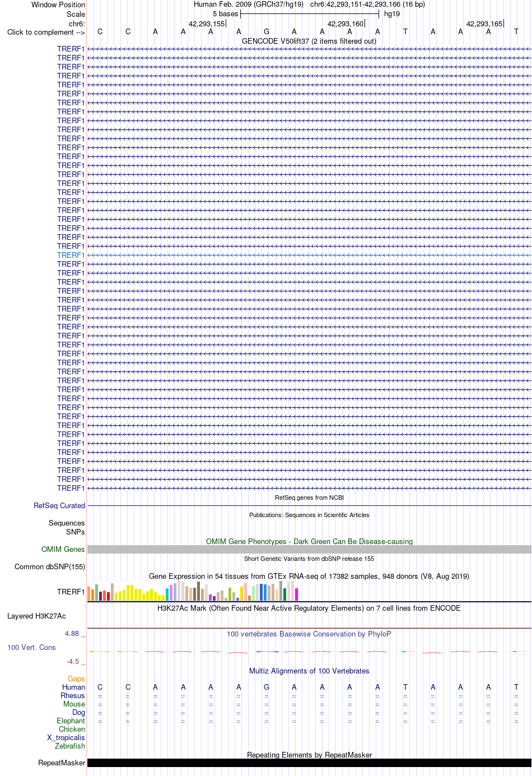Click the 'Sequences SNPs' side label

(67, 527)
